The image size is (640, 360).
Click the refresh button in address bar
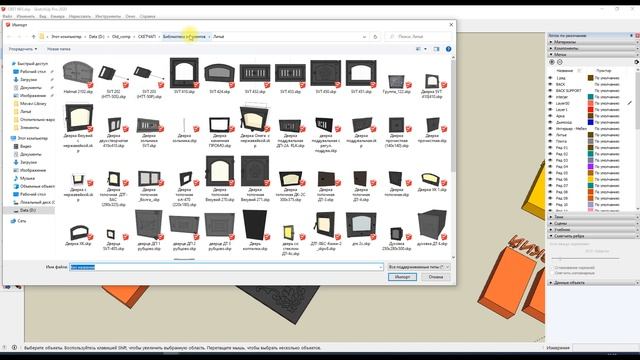click(x=376, y=37)
